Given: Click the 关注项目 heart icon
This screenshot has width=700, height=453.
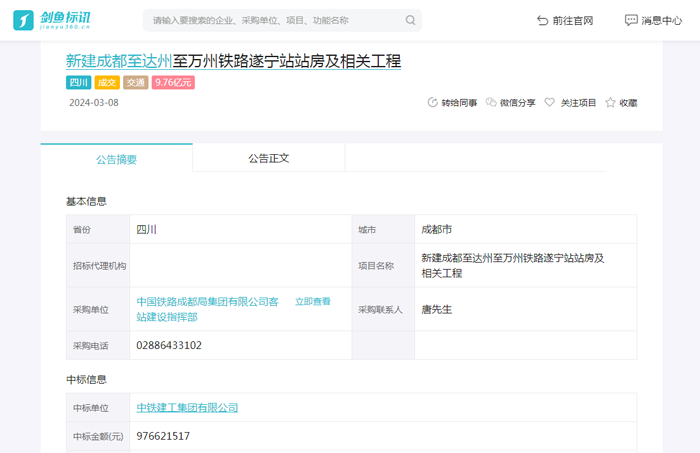Looking at the screenshot, I should pos(549,102).
